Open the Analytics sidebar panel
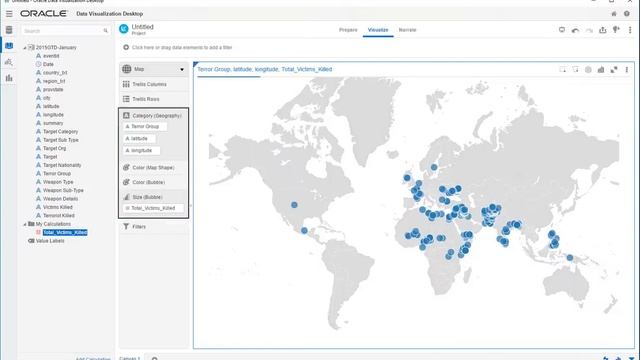This screenshot has width=640, height=360. coord(9,62)
